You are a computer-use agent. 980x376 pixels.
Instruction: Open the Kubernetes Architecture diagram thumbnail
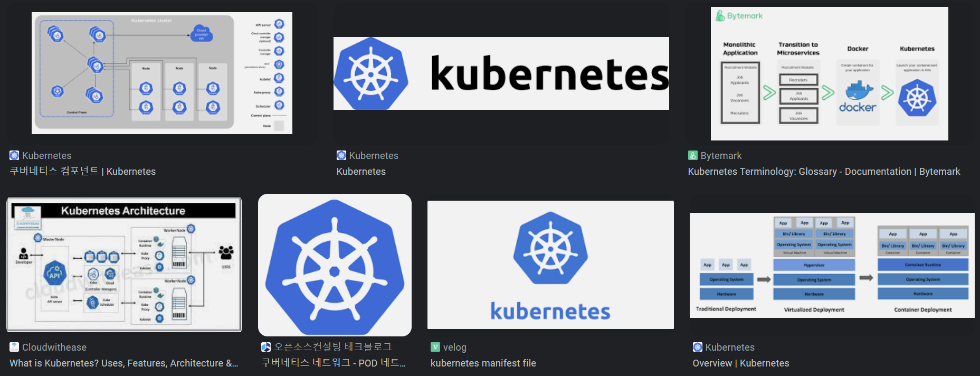click(124, 265)
